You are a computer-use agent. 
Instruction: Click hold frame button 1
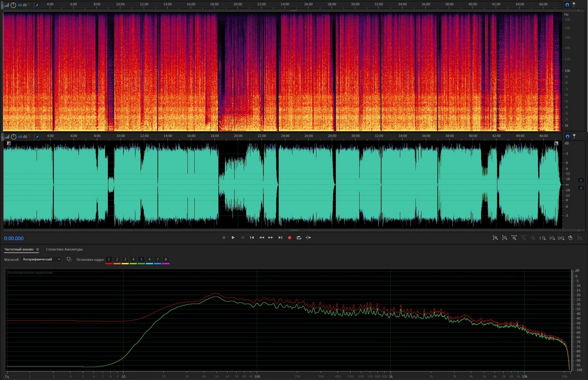[109, 259]
